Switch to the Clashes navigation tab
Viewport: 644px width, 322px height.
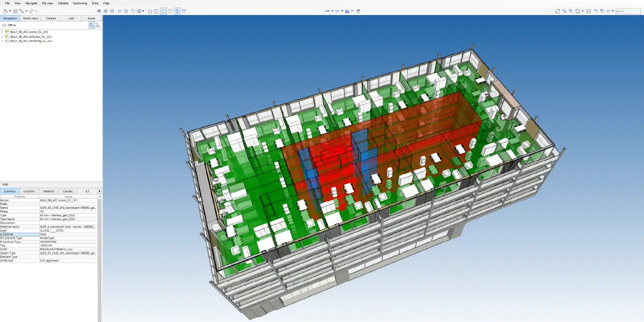click(51, 18)
